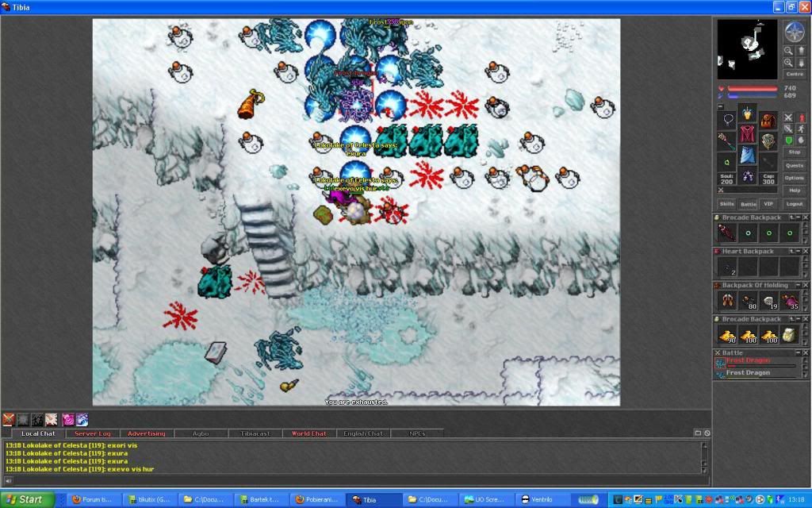Click the red health bar

click(x=752, y=89)
